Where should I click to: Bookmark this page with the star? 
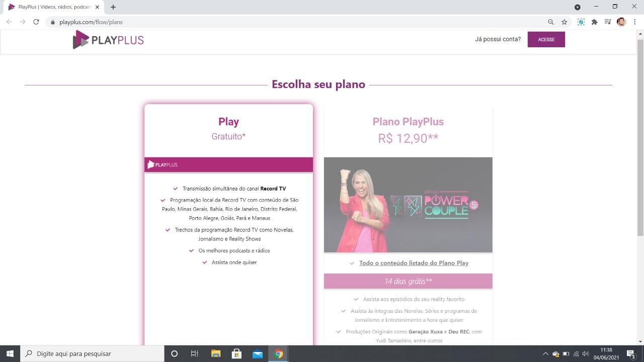tap(565, 22)
